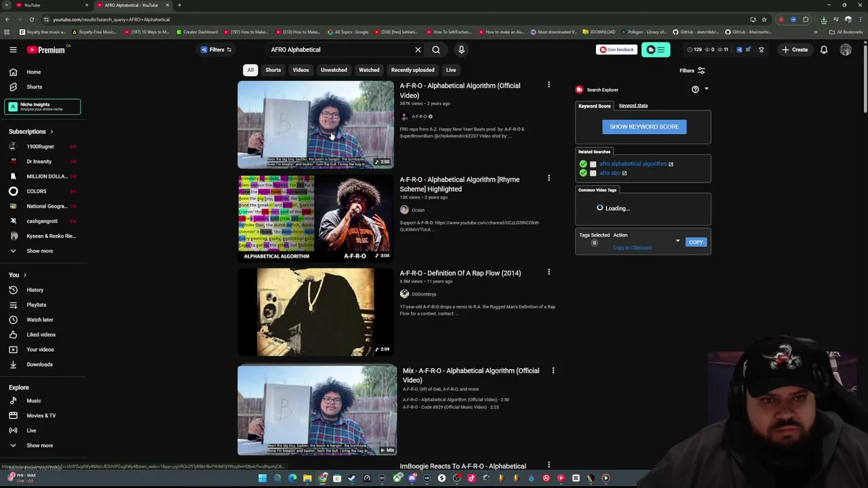The width and height of the screenshot is (868, 488).
Task: Bookmark this page with the star icon
Action: [764, 20]
